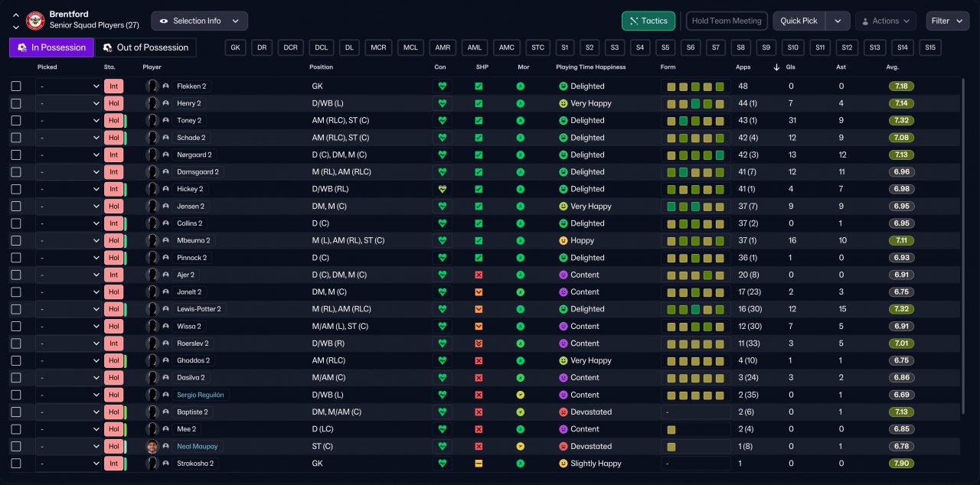Click Baptiste's Devastated happiness face icon
The height and width of the screenshot is (485, 980).
[563, 412]
